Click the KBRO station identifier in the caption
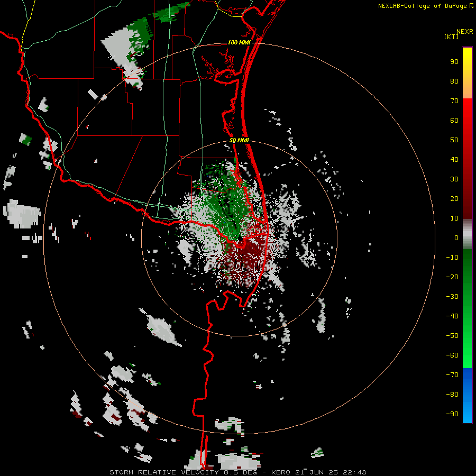This screenshot has height=476, width=476. point(281,472)
